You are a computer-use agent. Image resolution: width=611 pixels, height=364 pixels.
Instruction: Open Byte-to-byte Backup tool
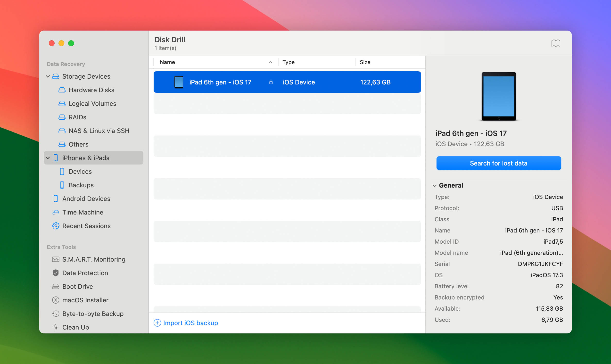click(93, 314)
